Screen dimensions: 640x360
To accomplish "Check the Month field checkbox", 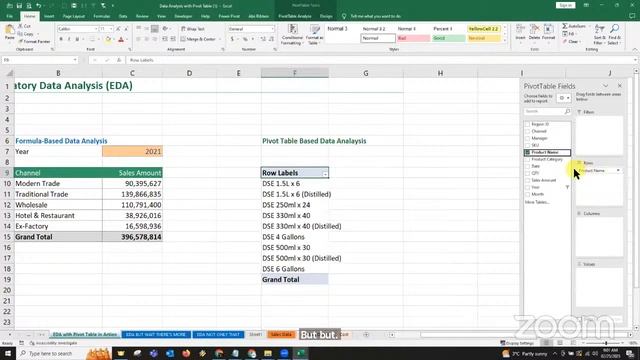I will click(527, 194).
